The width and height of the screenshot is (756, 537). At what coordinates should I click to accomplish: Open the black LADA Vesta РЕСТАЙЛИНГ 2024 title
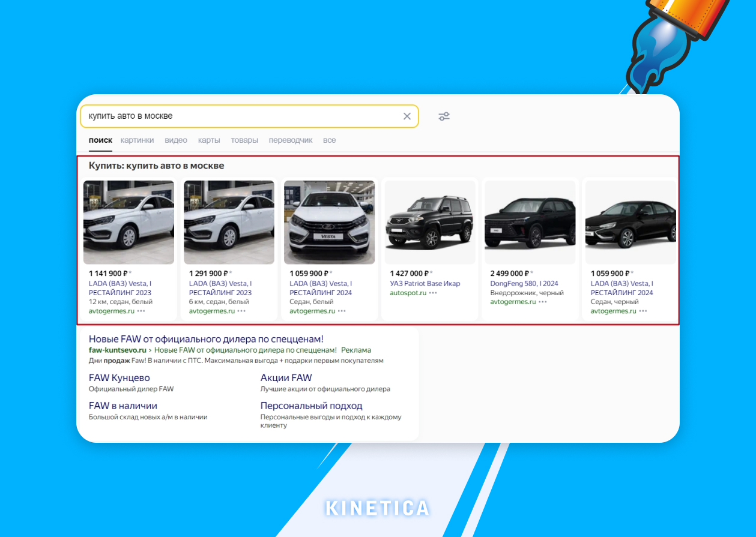pos(622,288)
